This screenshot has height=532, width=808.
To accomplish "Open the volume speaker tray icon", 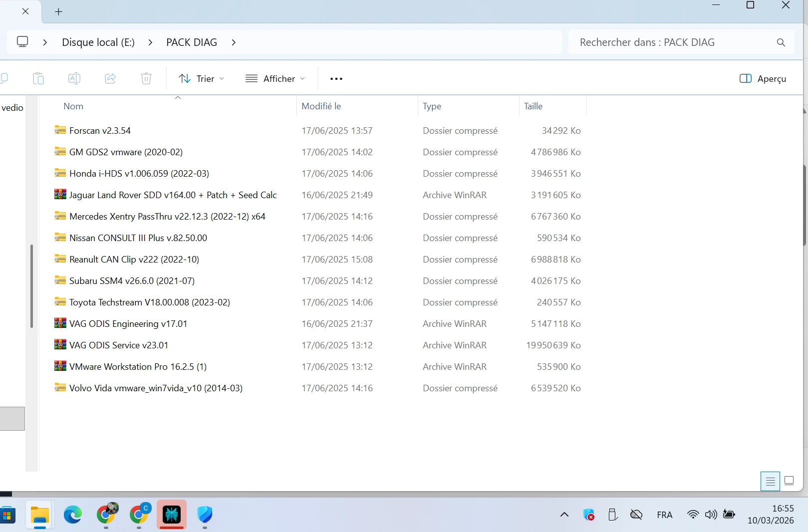I will tap(711, 515).
